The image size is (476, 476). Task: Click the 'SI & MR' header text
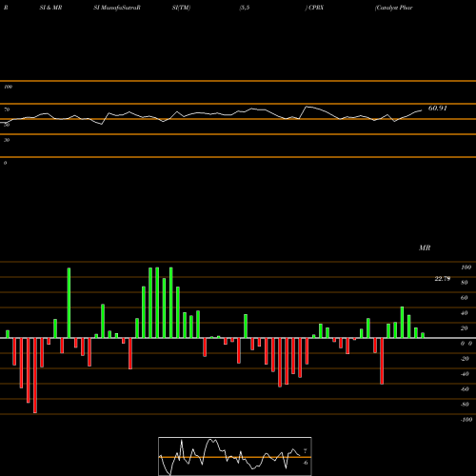click(50, 8)
